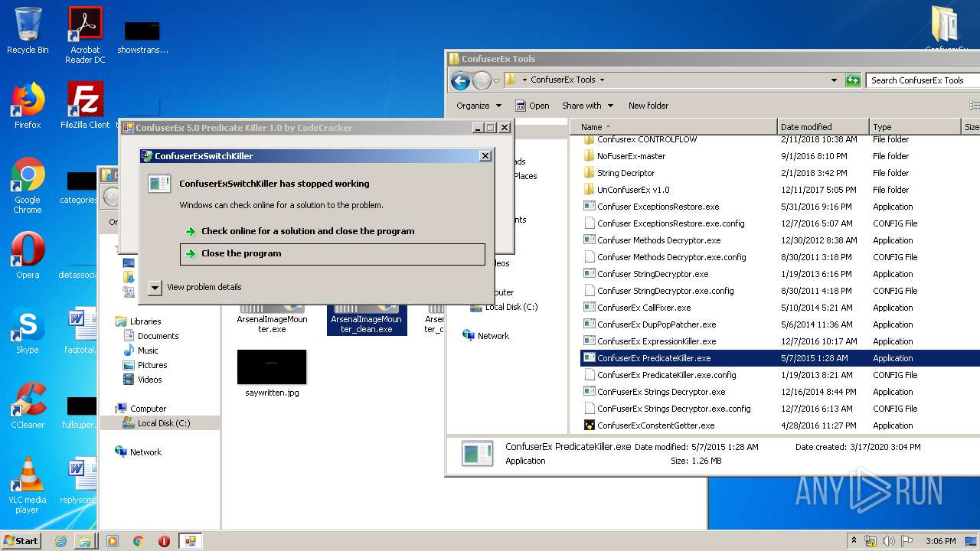Select ConfuserEx DupPopPatcher.exe

[x=649, y=324]
